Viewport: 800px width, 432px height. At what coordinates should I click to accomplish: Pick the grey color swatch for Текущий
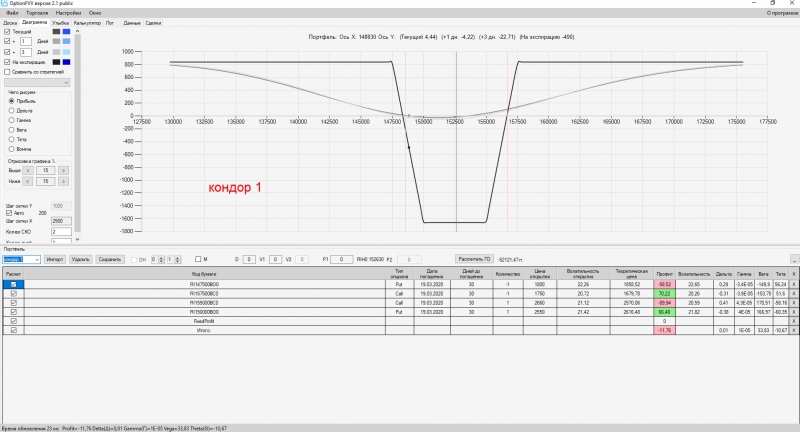coord(56,32)
